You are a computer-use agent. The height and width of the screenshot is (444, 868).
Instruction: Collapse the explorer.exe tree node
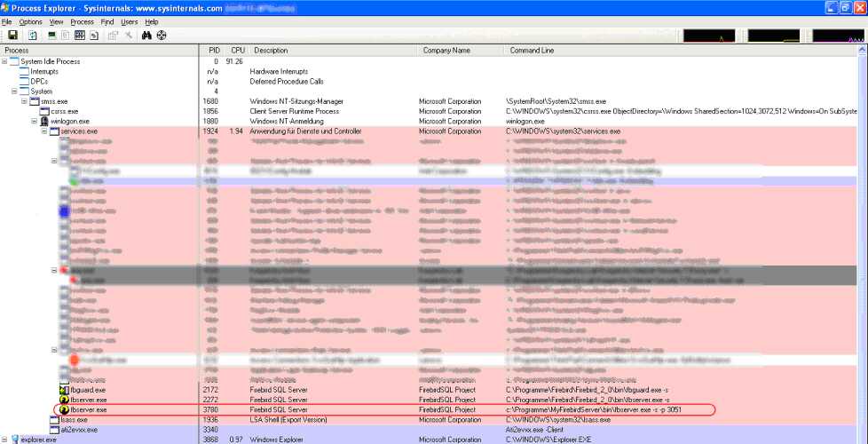pyautogui.click(x=4, y=440)
